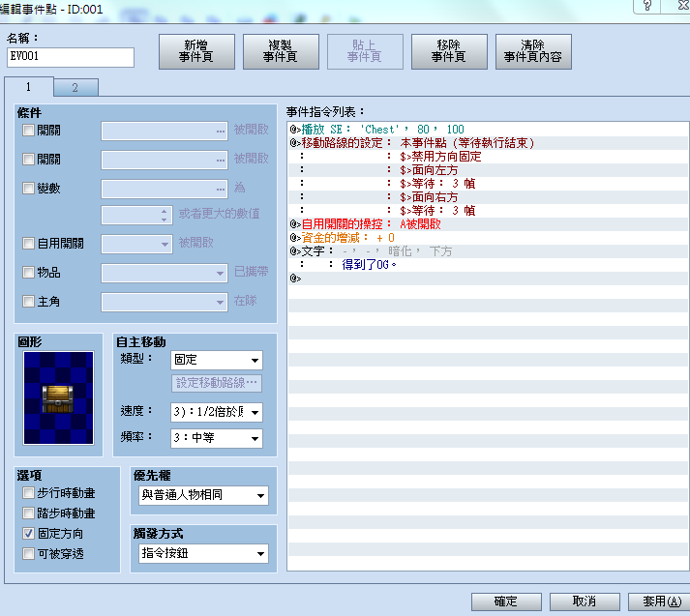Switch to event page tab 2
Viewport: 690px width, 616px height.
pyautogui.click(x=75, y=87)
